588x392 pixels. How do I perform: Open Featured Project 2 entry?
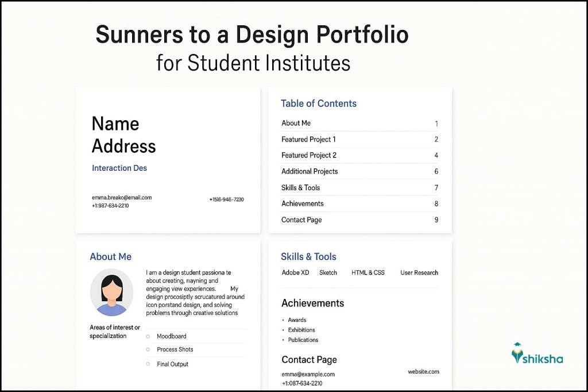[x=309, y=155]
